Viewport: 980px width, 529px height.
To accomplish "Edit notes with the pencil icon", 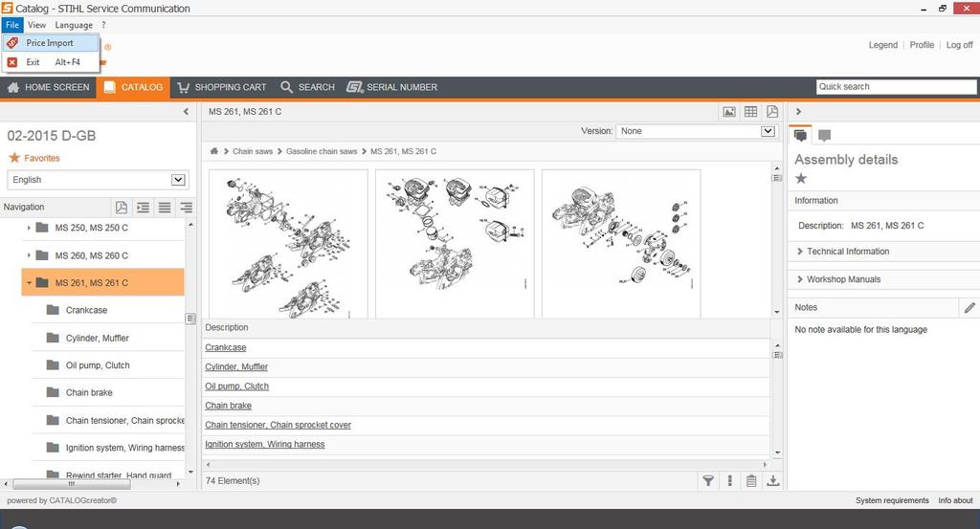I will [x=969, y=307].
